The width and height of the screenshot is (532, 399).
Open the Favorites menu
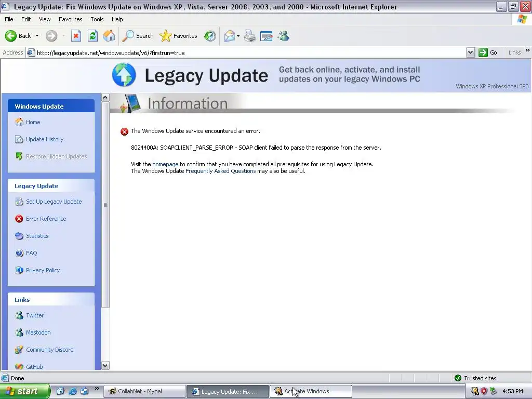point(70,19)
